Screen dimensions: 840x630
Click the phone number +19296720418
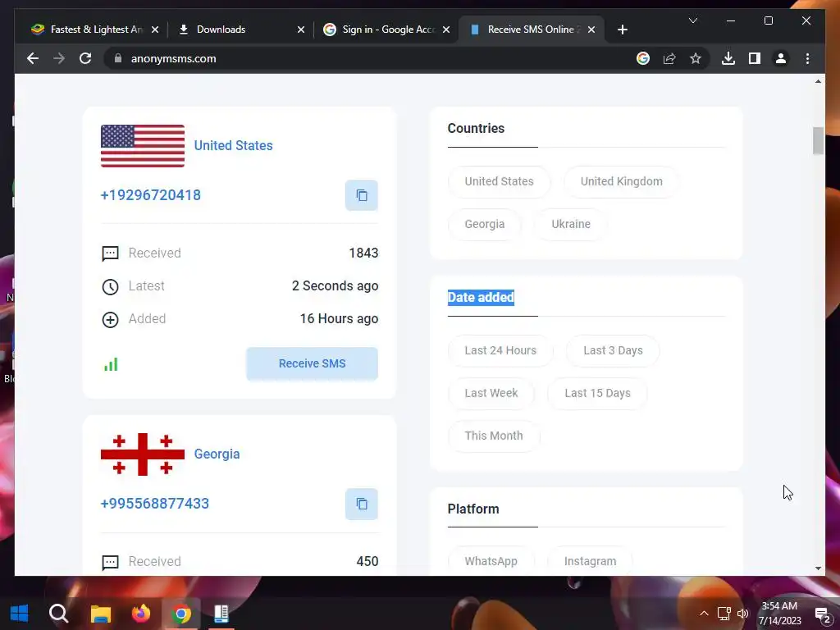[x=151, y=195]
